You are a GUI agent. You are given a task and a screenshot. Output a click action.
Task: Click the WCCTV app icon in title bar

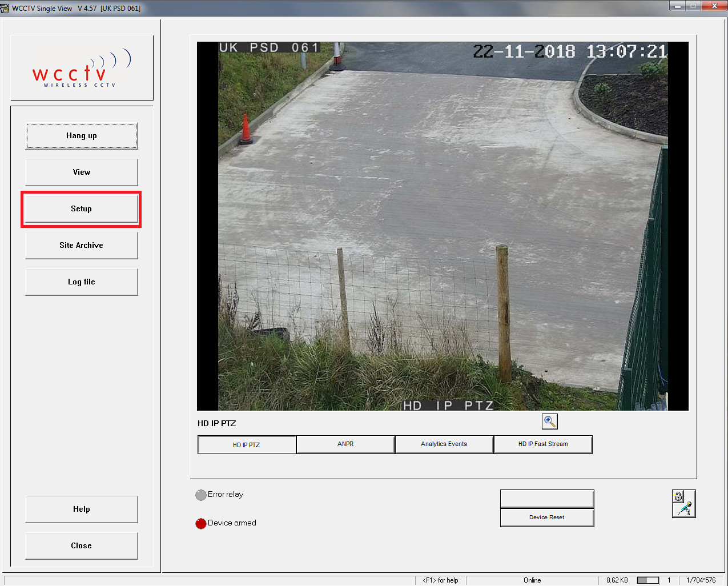click(x=6, y=8)
